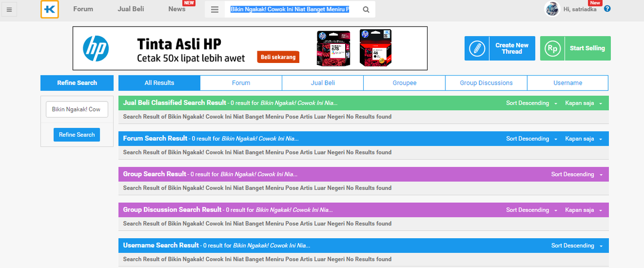Click No Results text under Forum Search Result

pos(257,152)
